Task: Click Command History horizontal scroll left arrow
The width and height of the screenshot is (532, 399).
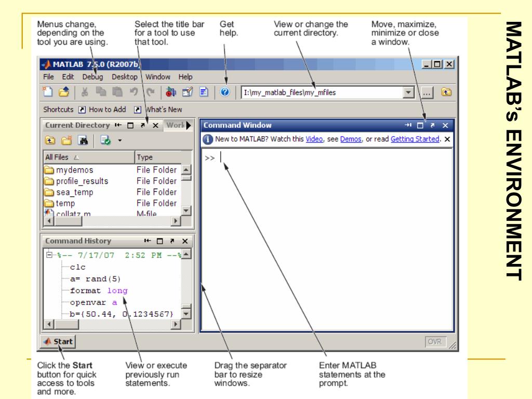Action: tap(49, 324)
